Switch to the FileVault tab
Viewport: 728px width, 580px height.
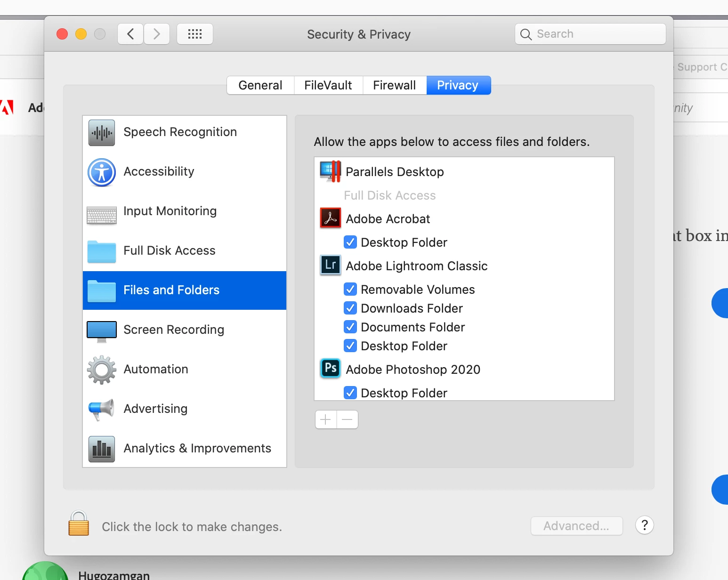pos(328,85)
